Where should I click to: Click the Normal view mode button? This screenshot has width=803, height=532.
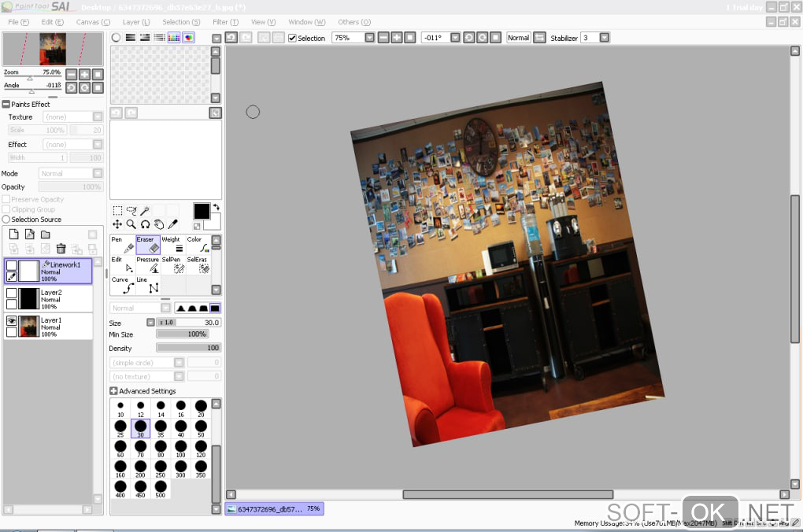tap(518, 37)
